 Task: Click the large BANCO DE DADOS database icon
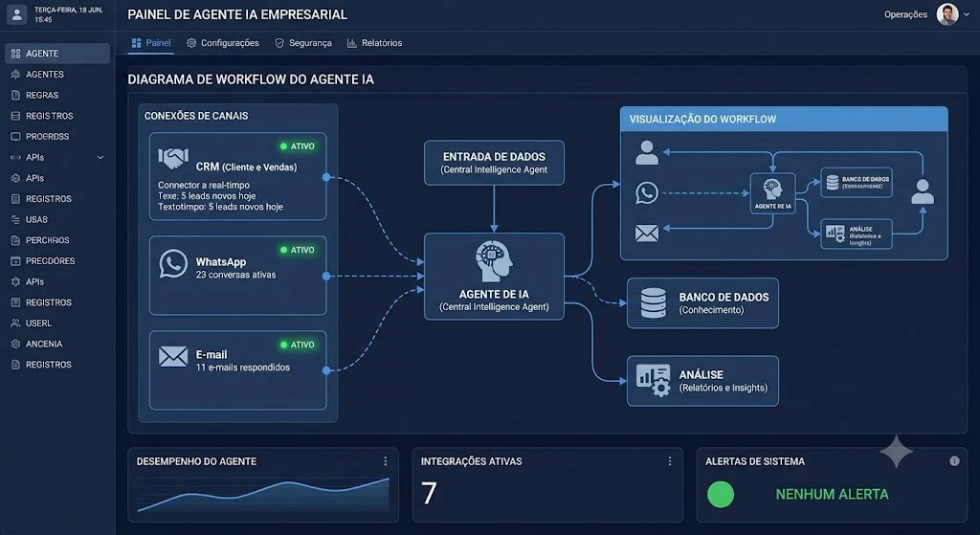(x=653, y=303)
